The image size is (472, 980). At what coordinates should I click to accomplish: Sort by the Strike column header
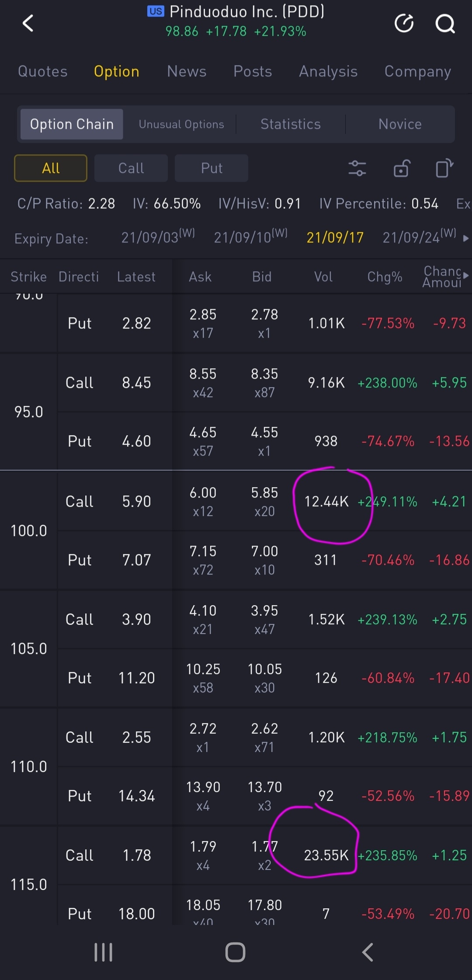pos(29,277)
